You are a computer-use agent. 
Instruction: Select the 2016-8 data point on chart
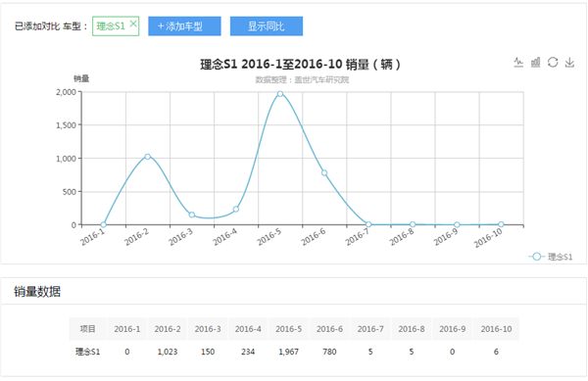coord(413,224)
